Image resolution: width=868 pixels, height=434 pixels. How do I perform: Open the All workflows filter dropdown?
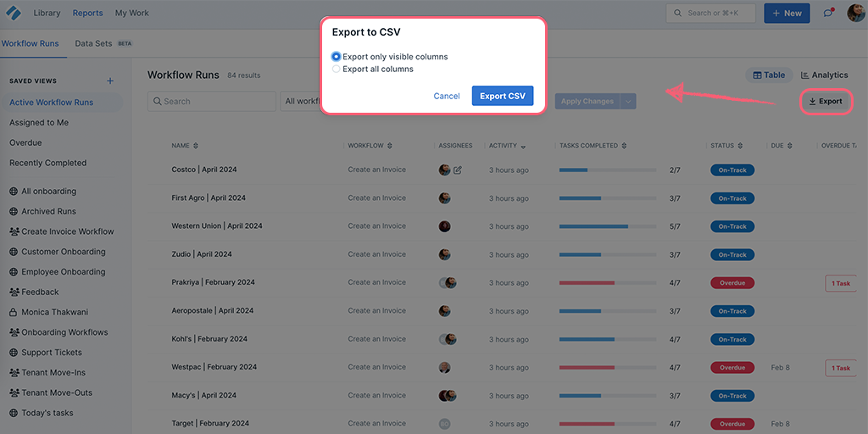click(301, 101)
